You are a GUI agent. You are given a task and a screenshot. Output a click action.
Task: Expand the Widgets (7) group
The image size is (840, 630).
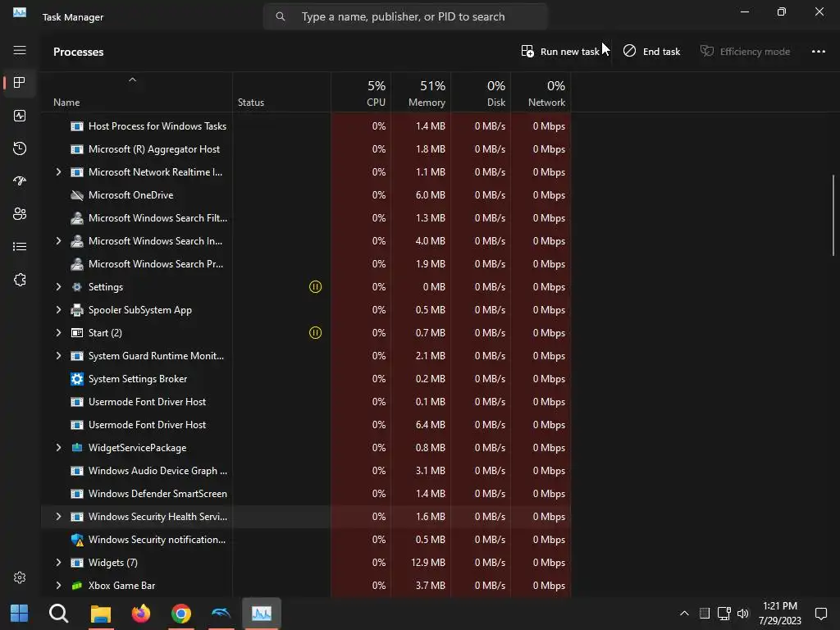[x=58, y=563]
